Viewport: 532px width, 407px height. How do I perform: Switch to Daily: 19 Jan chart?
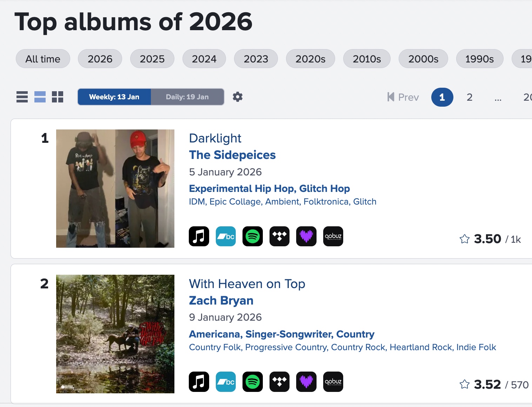[x=187, y=97]
